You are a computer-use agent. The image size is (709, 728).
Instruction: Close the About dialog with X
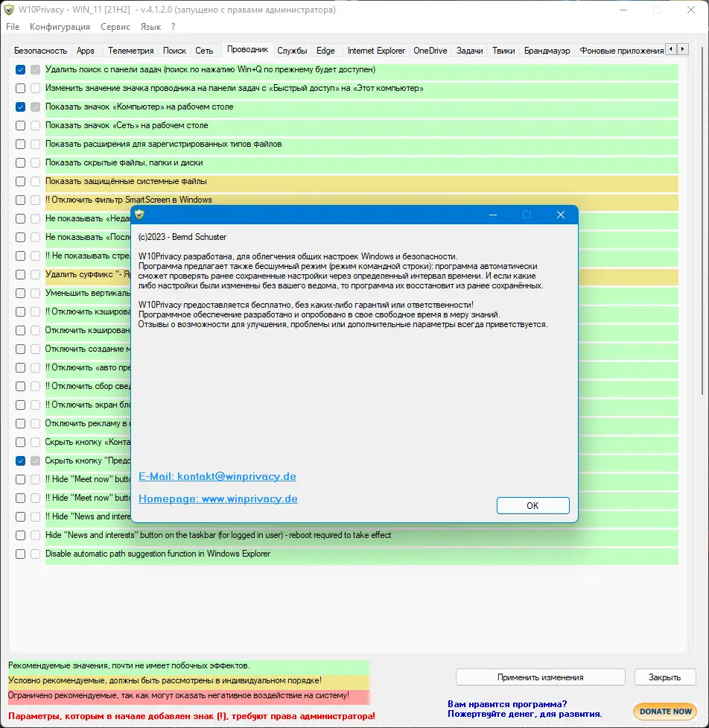(561, 215)
